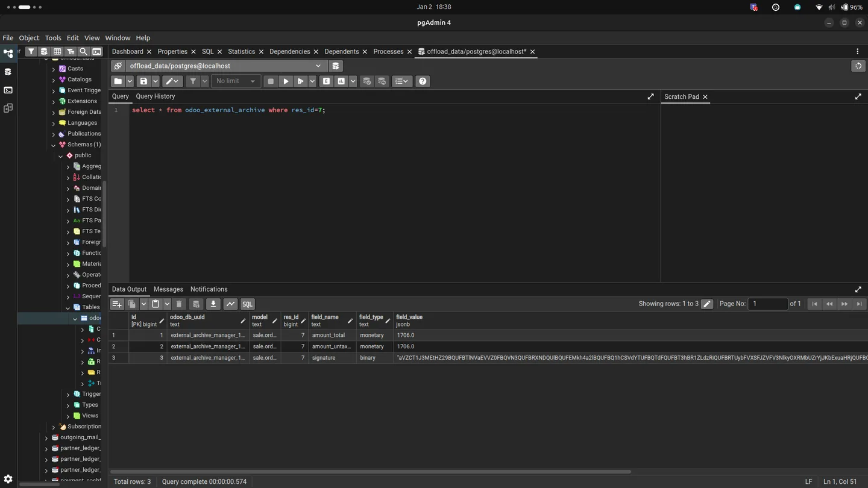Open the connection dropdown offload_data/postgres@localhost
Screen dimensions: 868x488
(x=225, y=66)
